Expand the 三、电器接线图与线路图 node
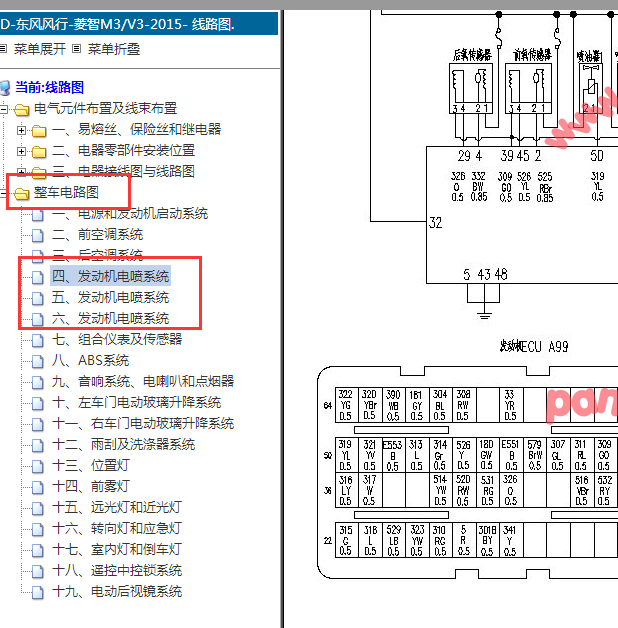 pos(21,172)
